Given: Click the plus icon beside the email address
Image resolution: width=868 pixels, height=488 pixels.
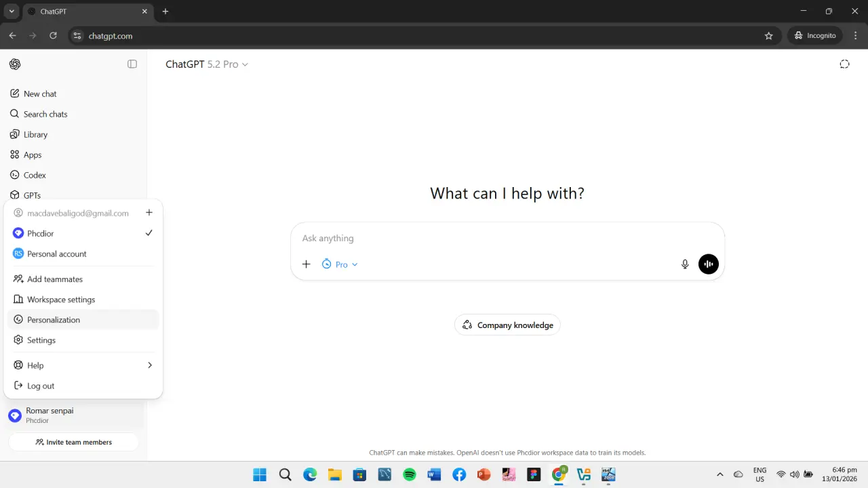Looking at the screenshot, I should point(149,213).
